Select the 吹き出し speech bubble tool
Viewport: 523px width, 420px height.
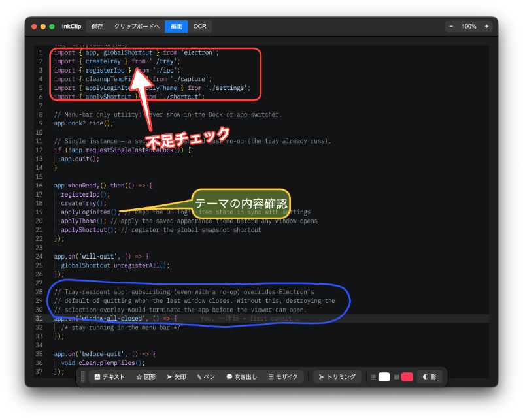pyautogui.click(x=242, y=377)
